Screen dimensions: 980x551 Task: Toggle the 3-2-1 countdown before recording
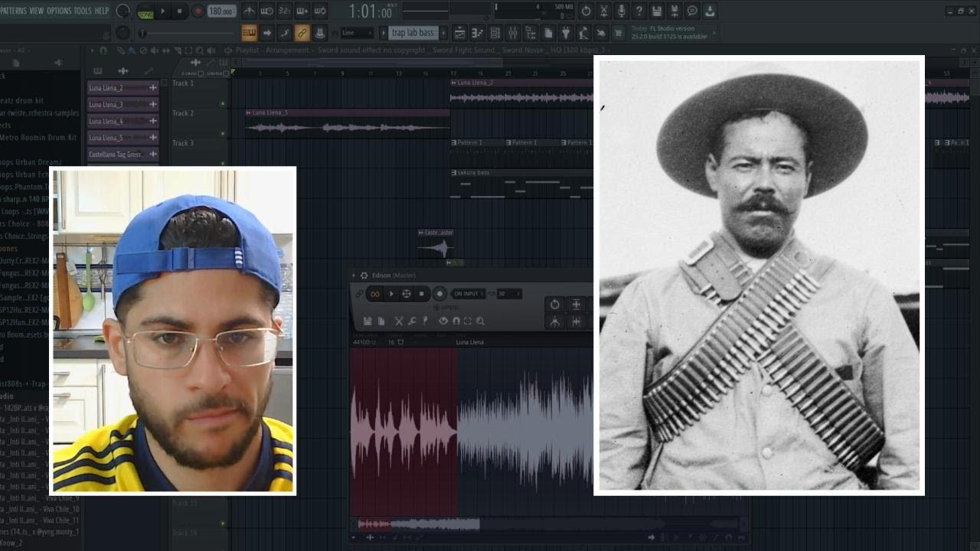[x=284, y=11]
